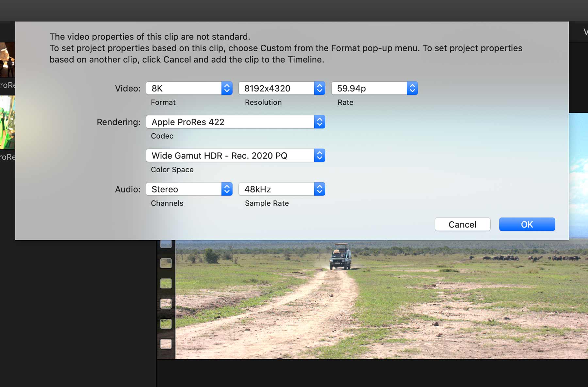
Task: Open the Video Format dropdown showing 8K
Action: point(189,88)
